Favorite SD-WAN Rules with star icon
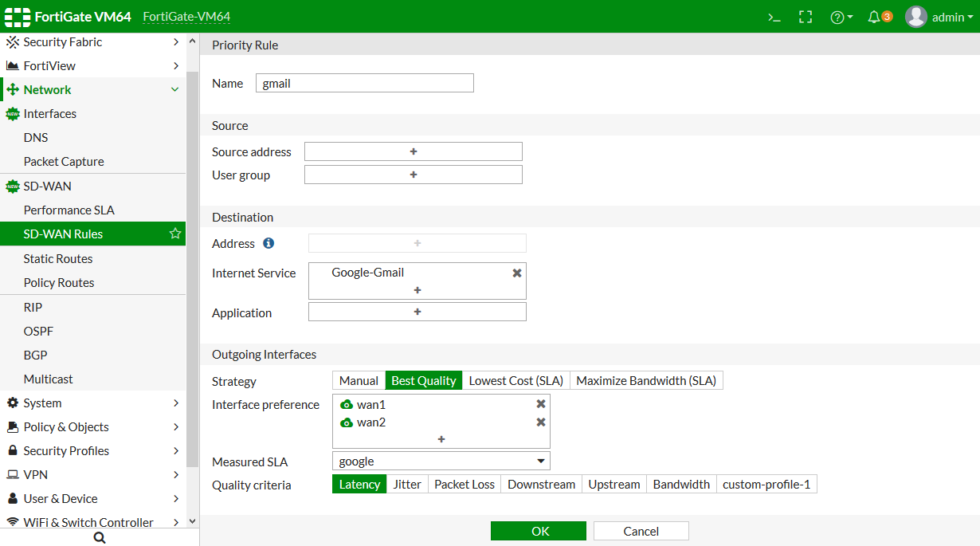The width and height of the screenshot is (980, 546). point(175,234)
